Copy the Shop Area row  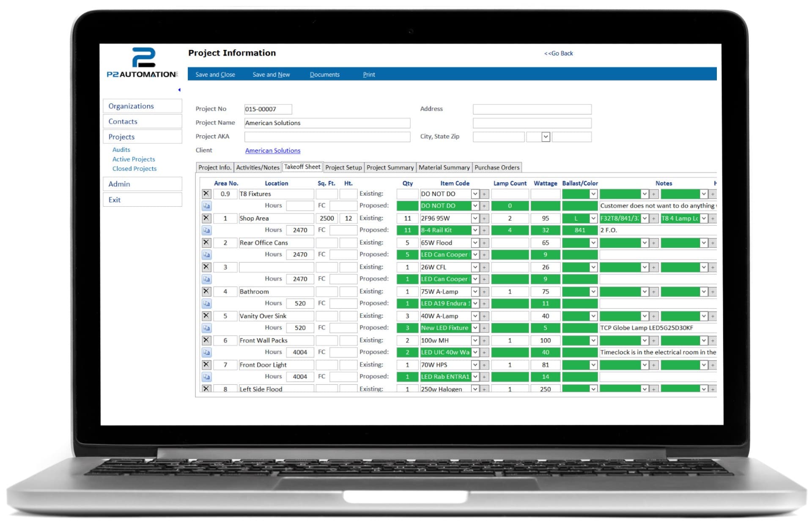(206, 230)
